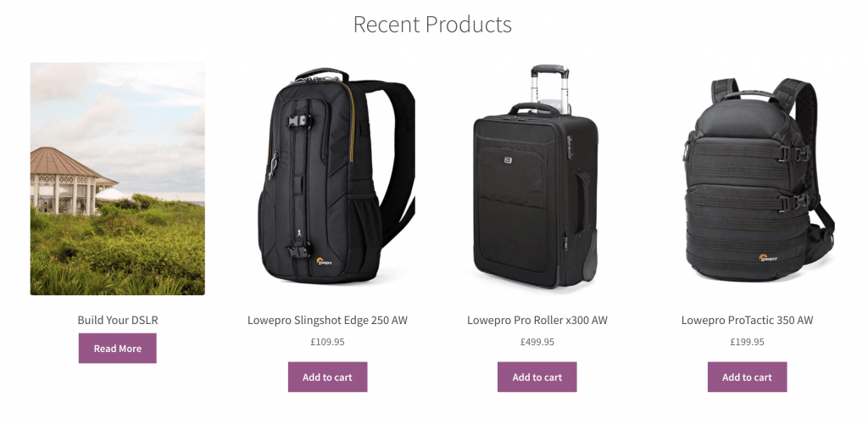The height and width of the screenshot is (425, 868).
Task: Click the Recent Products heading
Action: (432, 25)
